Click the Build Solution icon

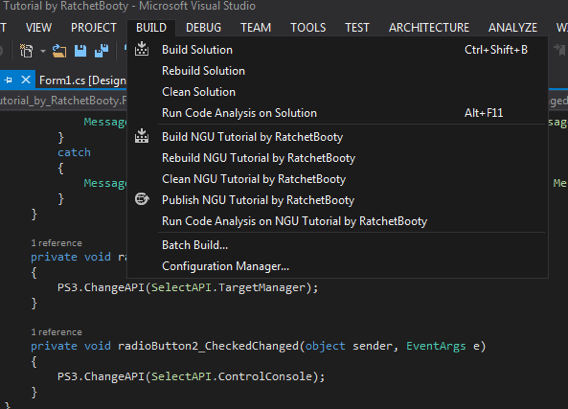(142, 49)
